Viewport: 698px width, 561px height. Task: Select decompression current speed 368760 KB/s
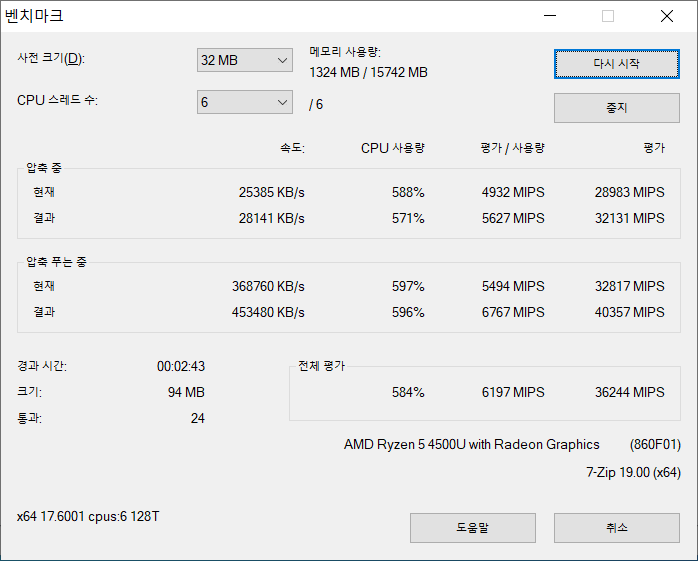pyautogui.click(x=268, y=286)
